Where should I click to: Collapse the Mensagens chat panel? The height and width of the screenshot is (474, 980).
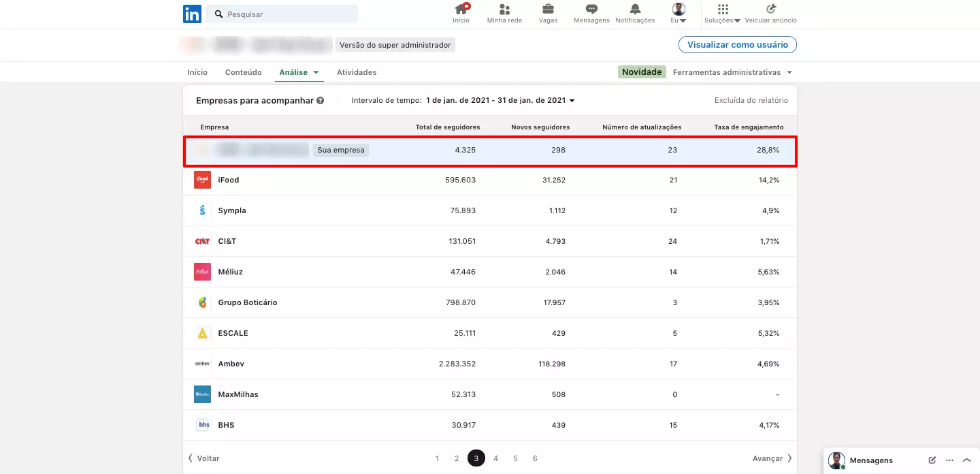(966, 460)
